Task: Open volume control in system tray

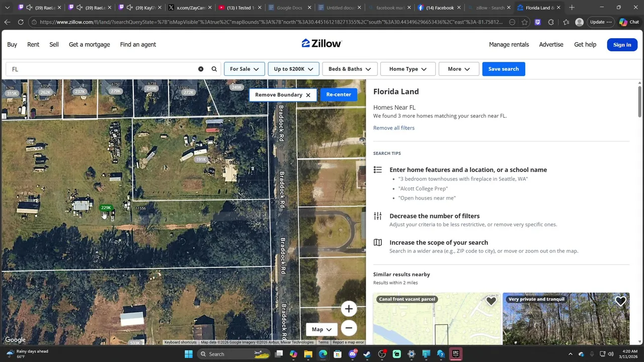Action: (x=610, y=354)
